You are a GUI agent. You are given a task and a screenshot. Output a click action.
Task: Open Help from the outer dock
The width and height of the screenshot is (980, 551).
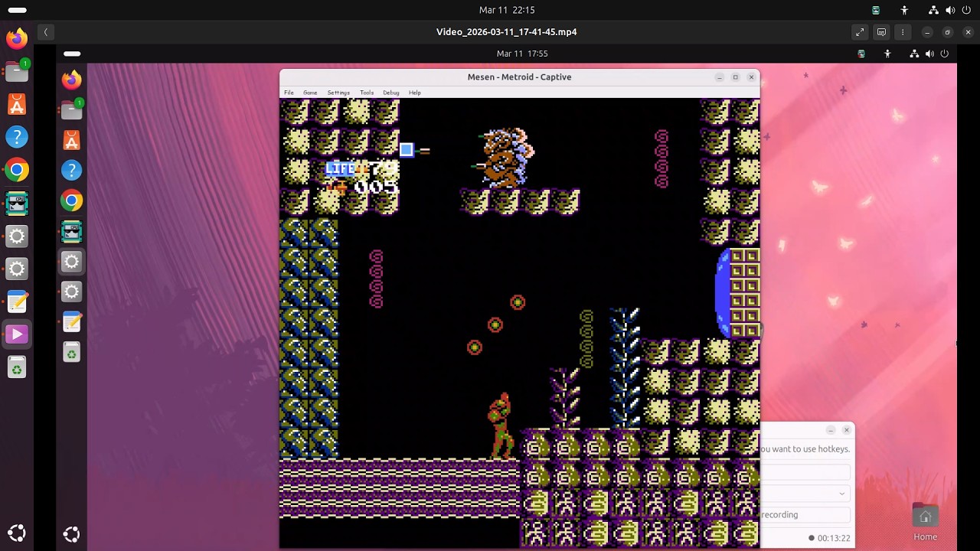17,137
